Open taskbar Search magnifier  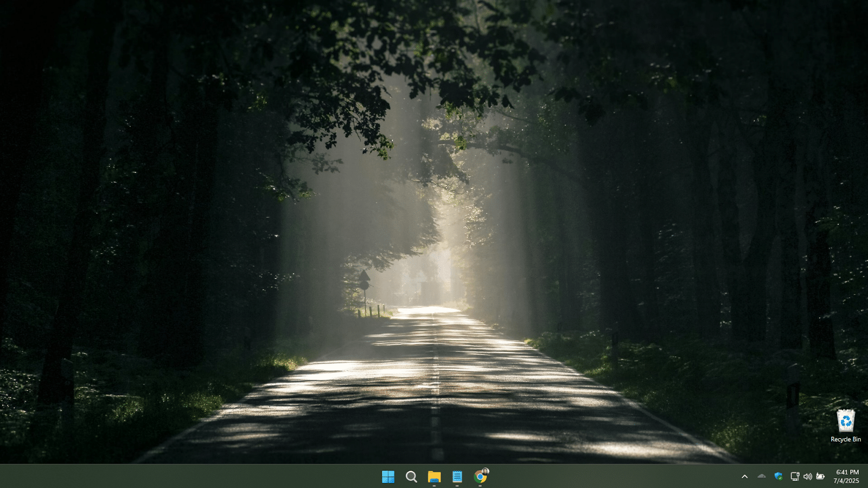(x=411, y=477)
